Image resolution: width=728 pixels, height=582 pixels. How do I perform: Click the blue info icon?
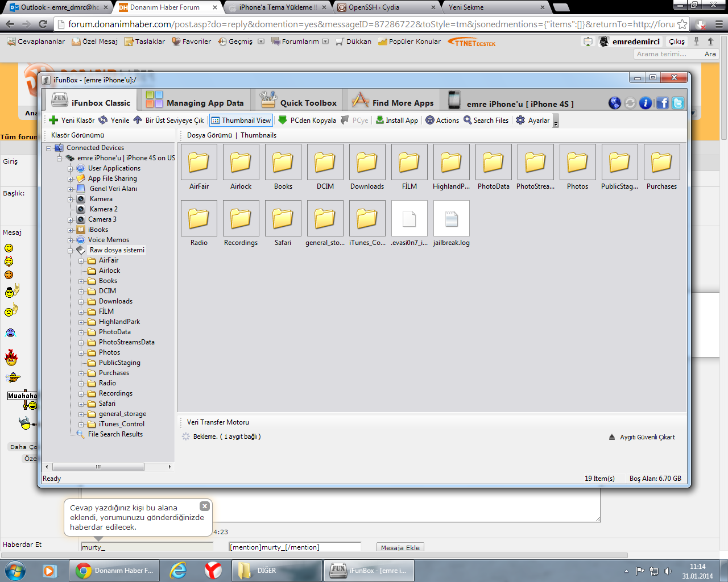pyautogui.click(x=646, y=103)
